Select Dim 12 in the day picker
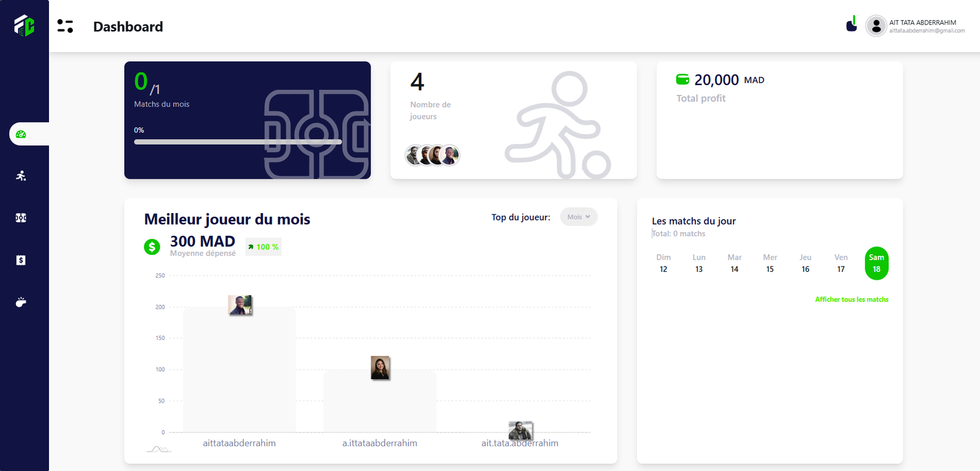 coord(663,263)
